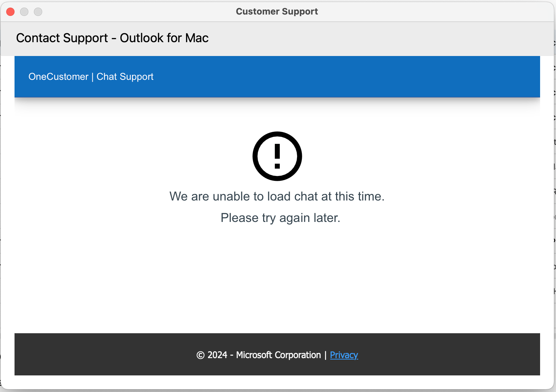Click the copyright symbol in the footer

(200, 355)
